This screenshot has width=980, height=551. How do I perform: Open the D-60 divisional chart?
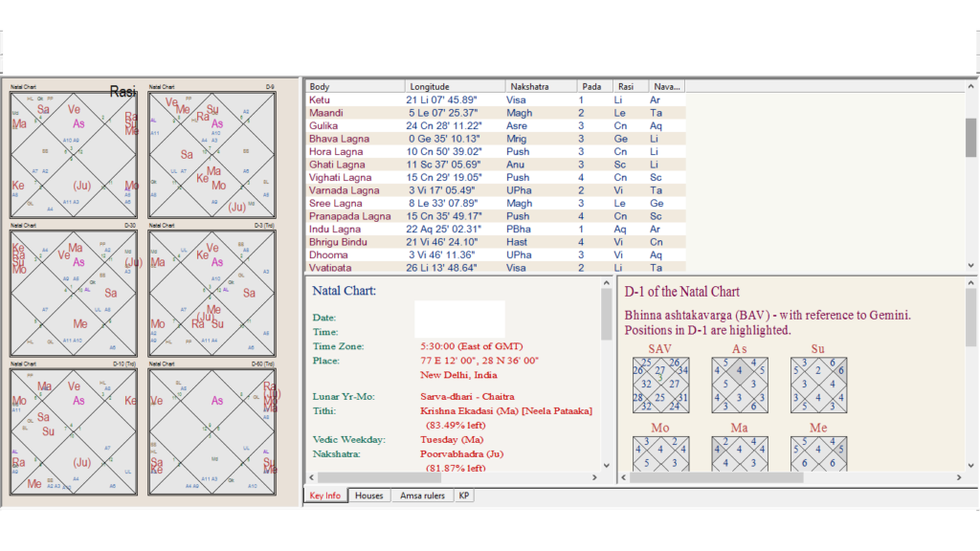point(212,431)
